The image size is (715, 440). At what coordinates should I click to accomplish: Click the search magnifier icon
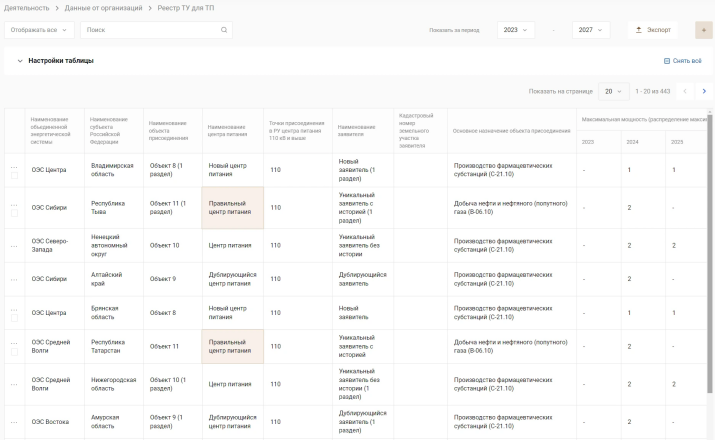[224, 30]
